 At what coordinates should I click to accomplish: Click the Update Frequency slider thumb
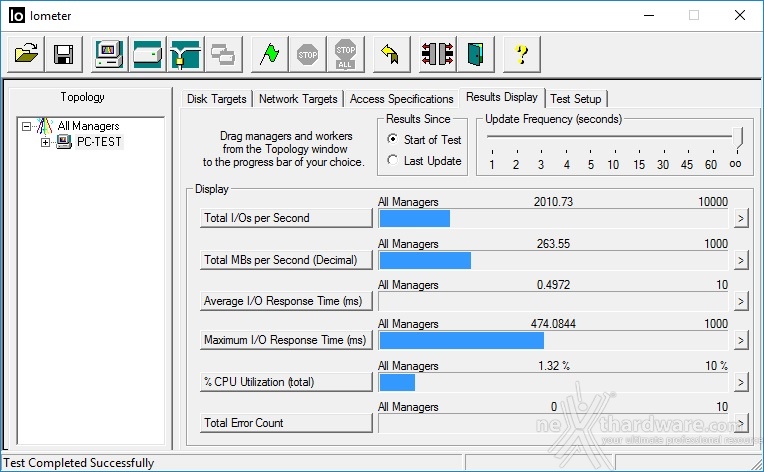(739, 137)
